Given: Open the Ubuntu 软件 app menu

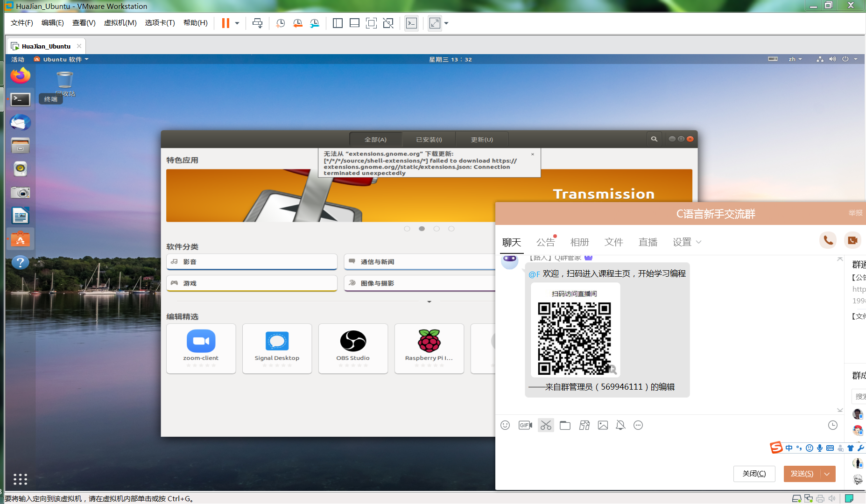Looking at the screenshot, I should [61, 59].
